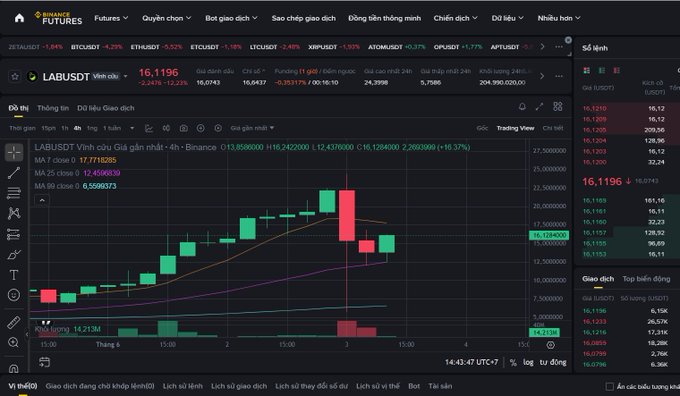This screenshot has height=396, width=680.
Task: Click the replay circle icon in chart toolbar
Action: (218, 128)
